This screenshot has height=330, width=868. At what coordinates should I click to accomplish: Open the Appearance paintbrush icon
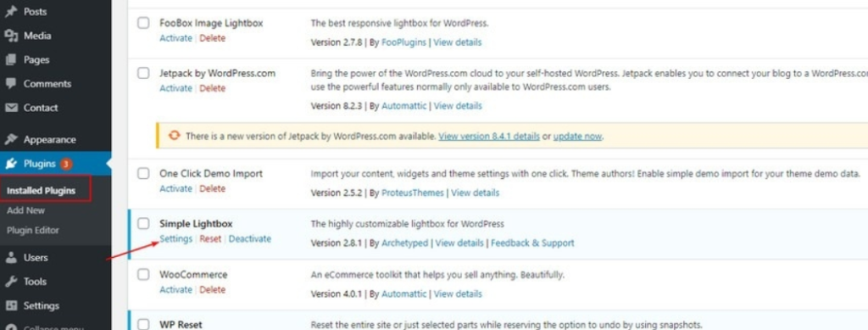click(11, 139)
